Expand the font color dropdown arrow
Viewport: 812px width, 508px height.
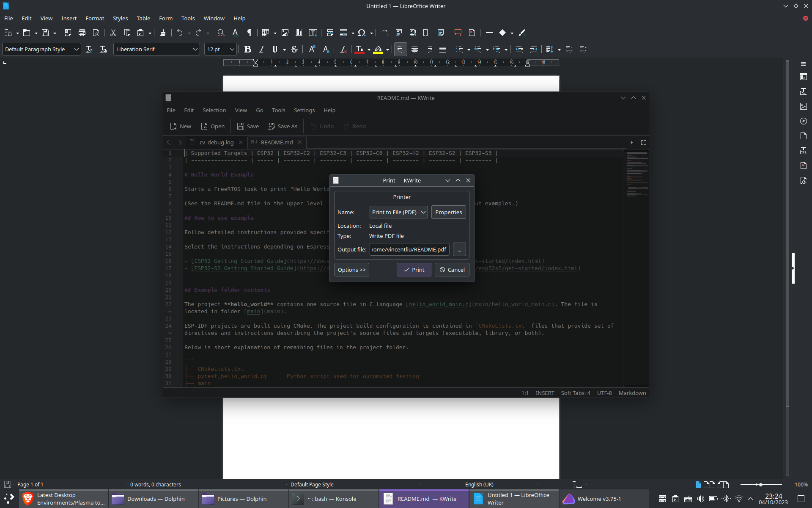369,50
